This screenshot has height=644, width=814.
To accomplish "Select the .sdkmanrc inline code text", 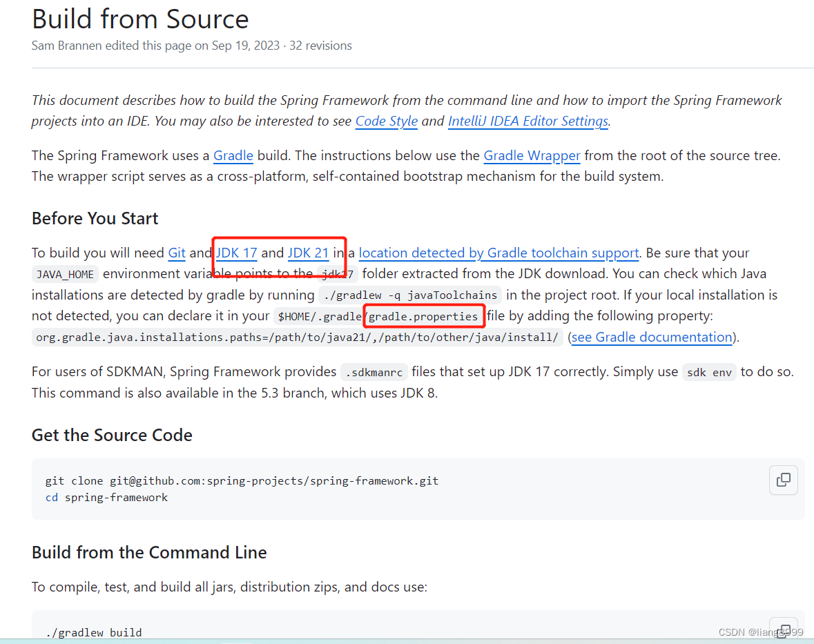I will [374, 371].
